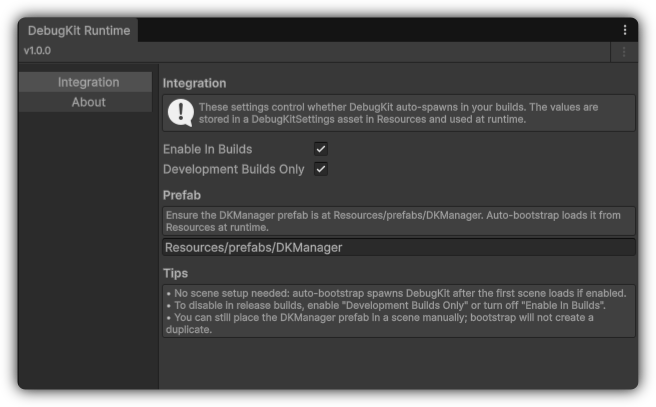Click the auto-spawn settings description box
Screen dimensions: 656x407
coord(410,113)
